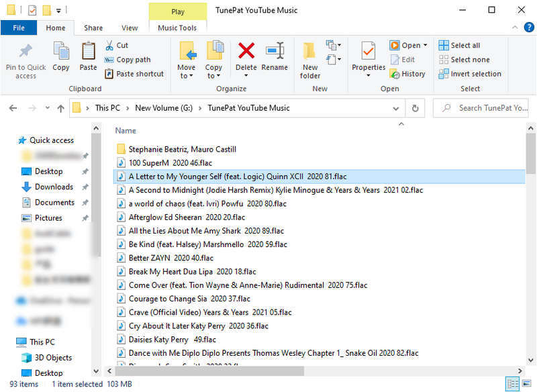
Task: Click the horizontal scrollbar thumb
Action: pos(209,371)
